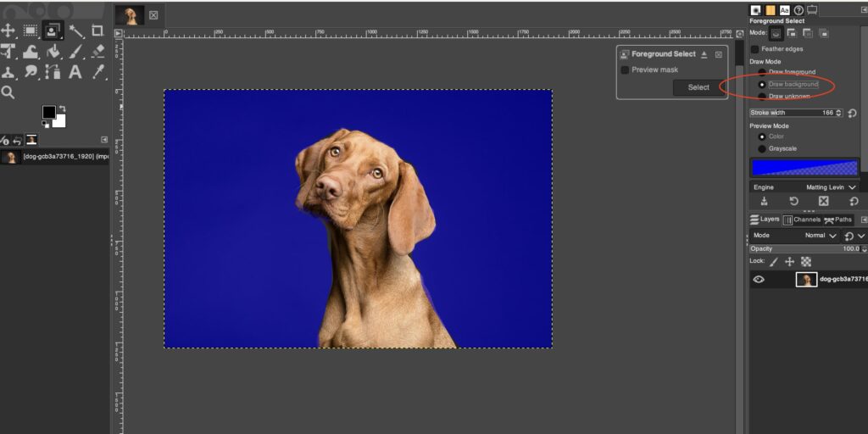Image resolution: width=868 pixels, height=434 pixels.
Task: Reset colors to default black and white
Action: pos(45,125)
